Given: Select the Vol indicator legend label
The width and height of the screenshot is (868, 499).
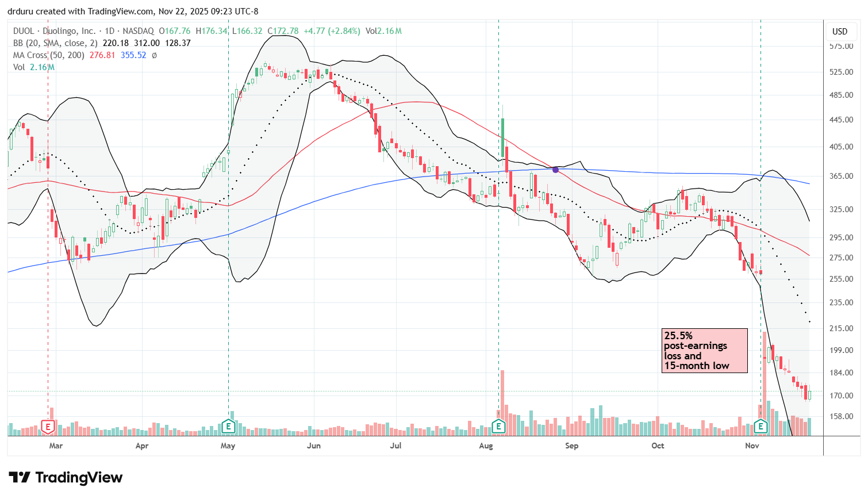Looking at the screenshot, I should 19,67.
